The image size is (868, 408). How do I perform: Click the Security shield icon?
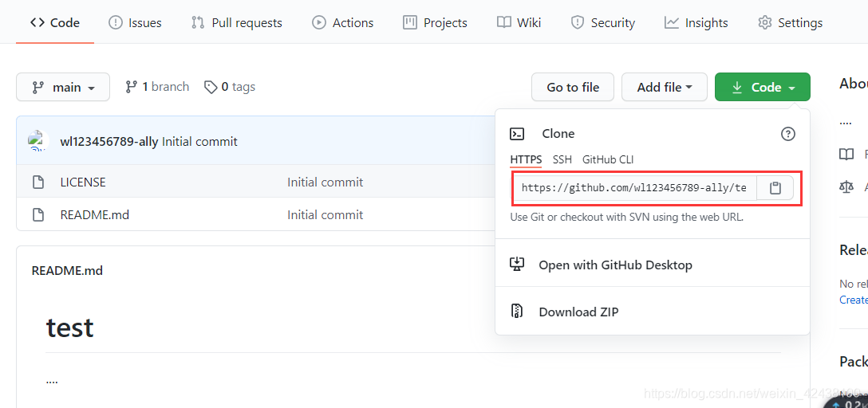point(578,22)
